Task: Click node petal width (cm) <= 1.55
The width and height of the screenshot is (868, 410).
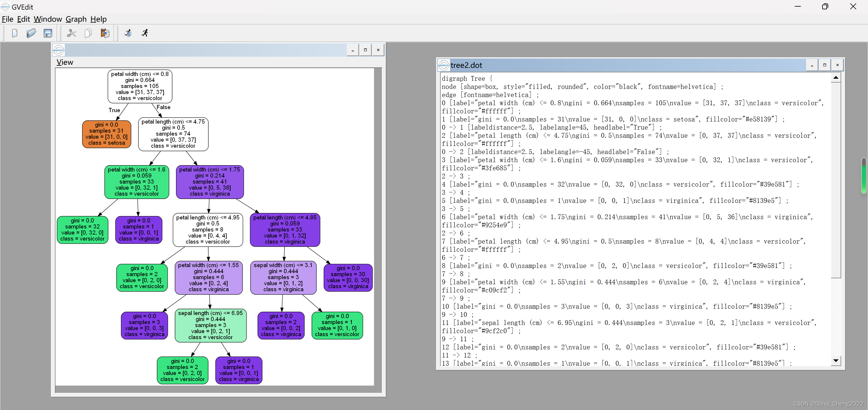Action: pyautogui.click(x=209, y=277)
